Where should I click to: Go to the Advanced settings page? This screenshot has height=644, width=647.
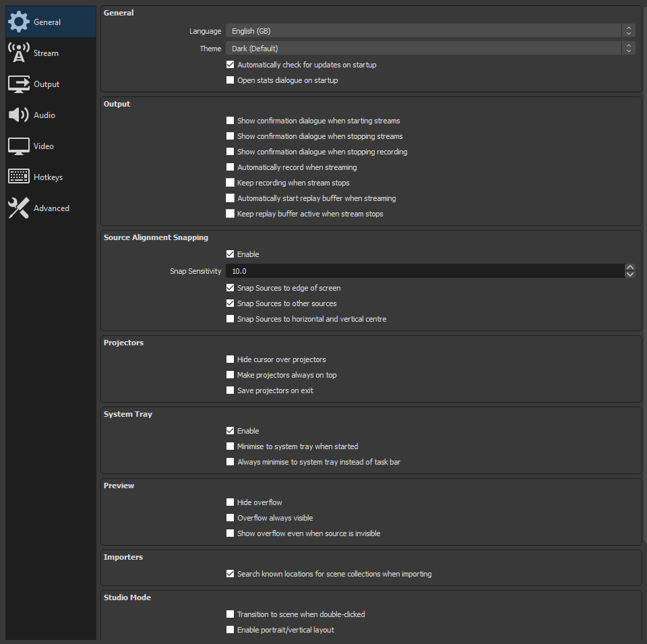click(x=51, y=208)
